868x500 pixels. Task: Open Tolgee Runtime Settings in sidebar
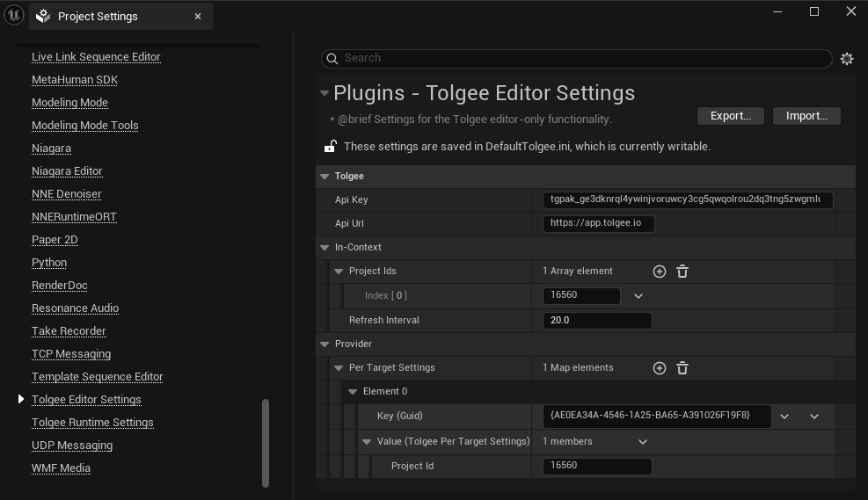92,423
